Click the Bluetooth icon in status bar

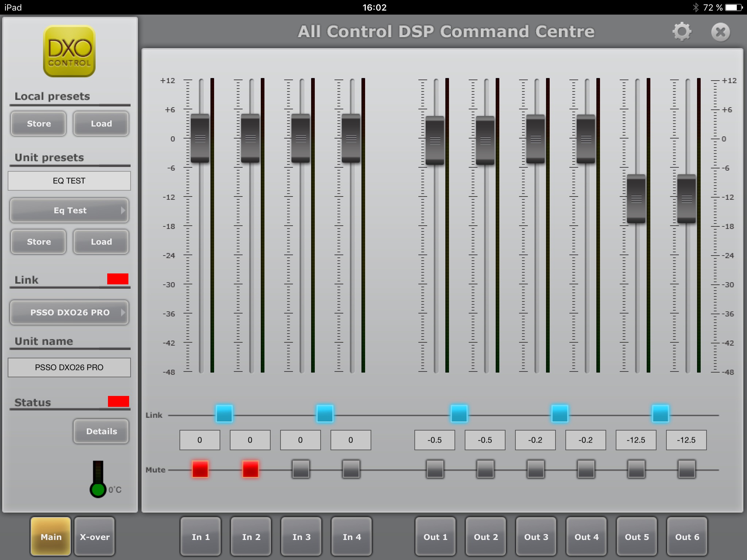696,7
